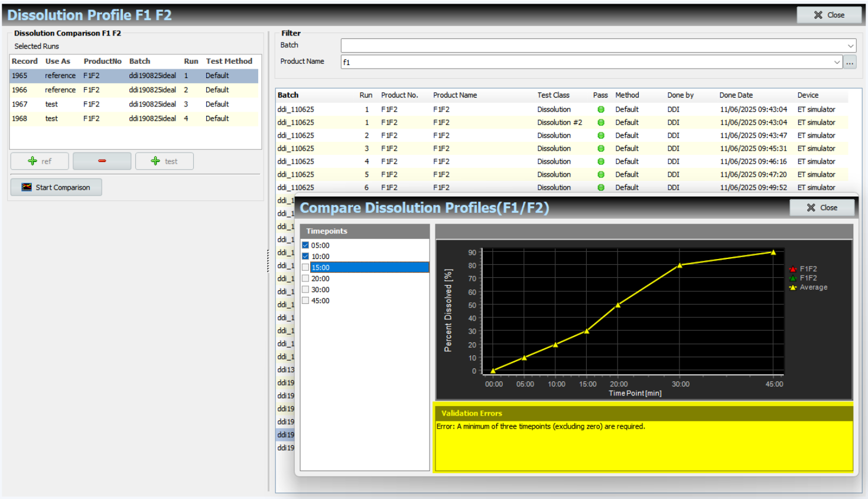This screenshot has height=499, width=868.
Task: Click the ellipsis button beside Product Name
Action: 850,62
